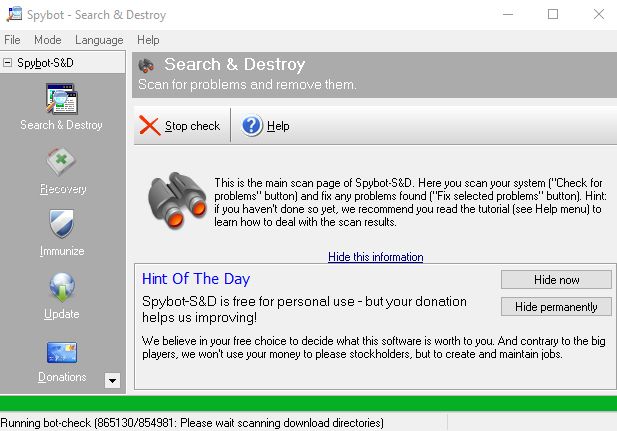Click the Spybot app icon in title bar
The height and width of the screenshot is (431, 617).
[x=14, y=15]
